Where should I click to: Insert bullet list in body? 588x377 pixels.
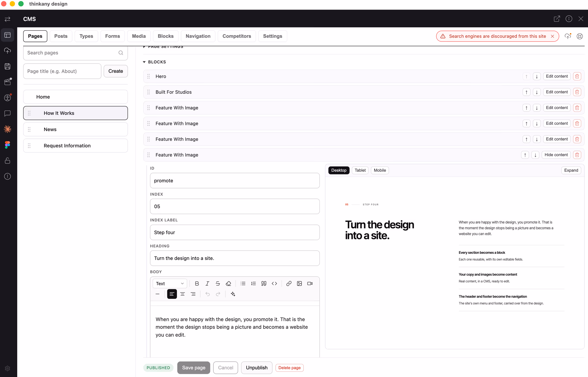click(243, 283)
